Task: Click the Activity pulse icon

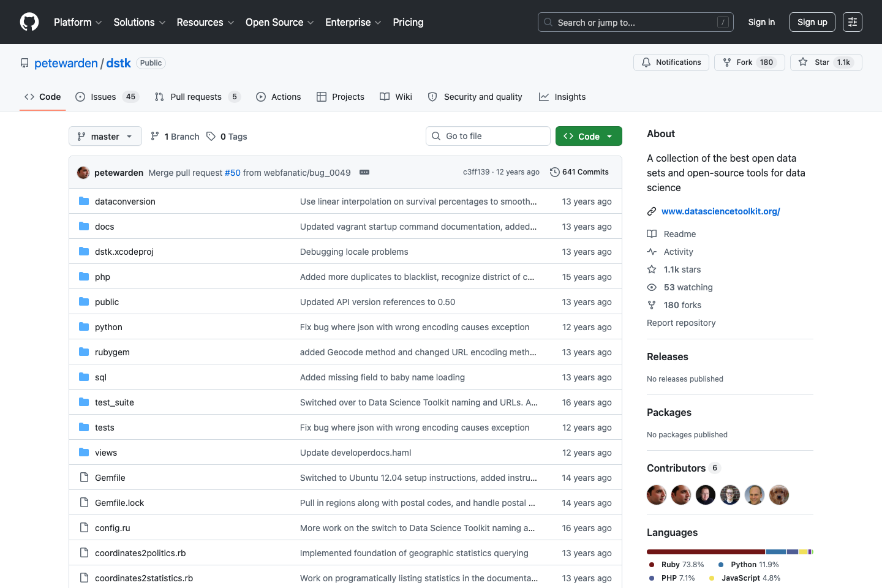Action: coord(652,251)
